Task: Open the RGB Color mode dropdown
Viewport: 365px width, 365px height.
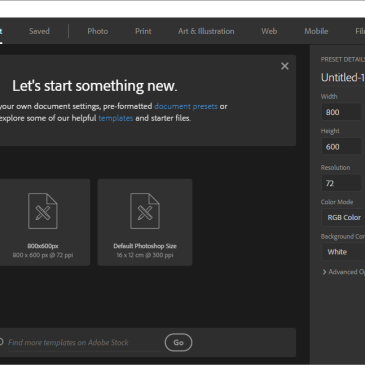Action: click(x=343, y=217)
